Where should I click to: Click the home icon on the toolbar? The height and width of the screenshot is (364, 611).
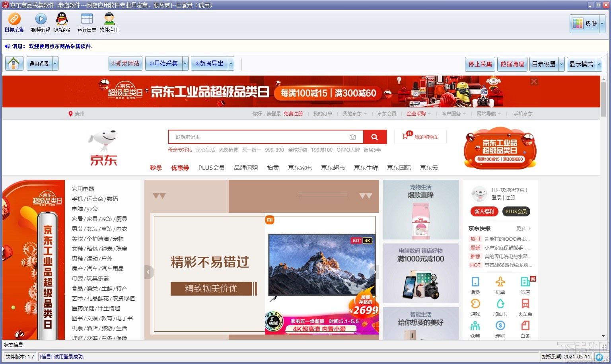point(14,63)
